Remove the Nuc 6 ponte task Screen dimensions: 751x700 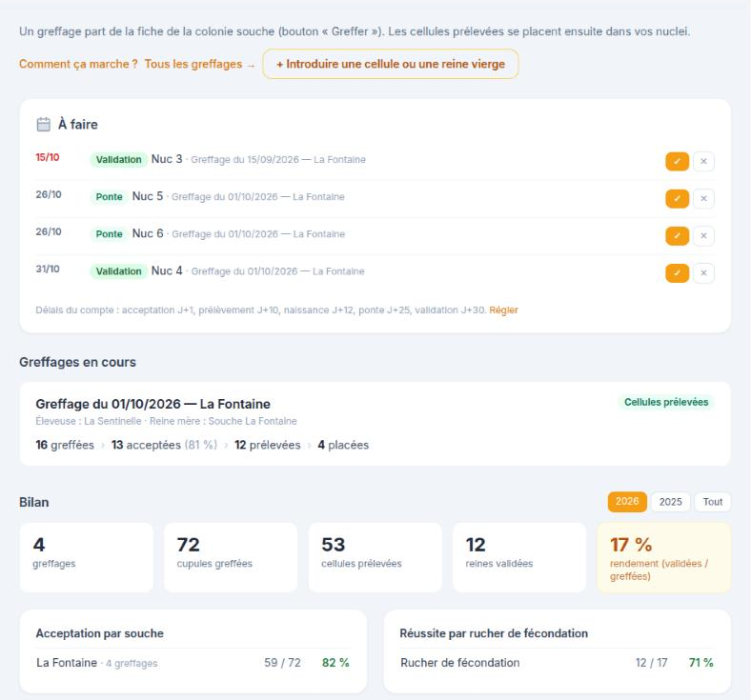pos(703,236)
